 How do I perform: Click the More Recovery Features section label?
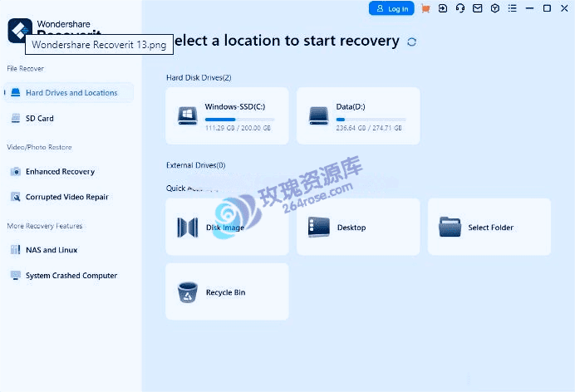coord(45,226)
